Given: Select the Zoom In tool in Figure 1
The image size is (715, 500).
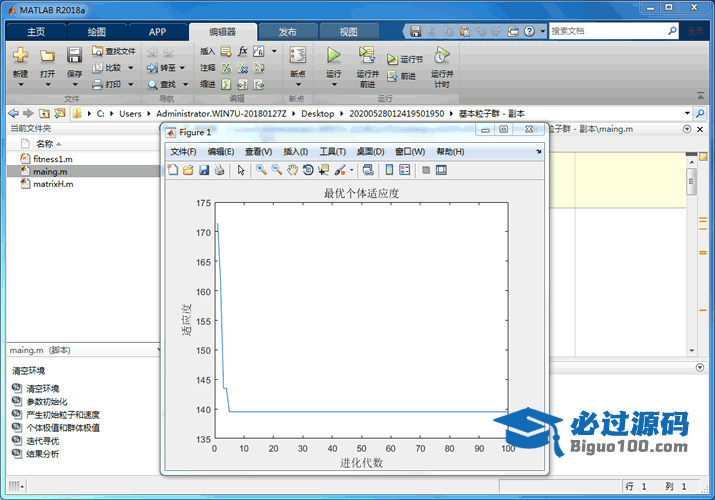Looking at the screenshot, I should coord(261,170).
